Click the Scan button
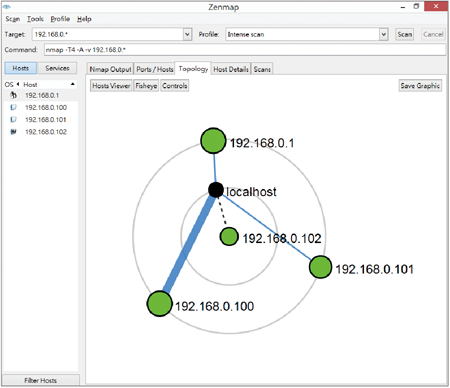Screen dimensions: 450x388 (405, 34)
